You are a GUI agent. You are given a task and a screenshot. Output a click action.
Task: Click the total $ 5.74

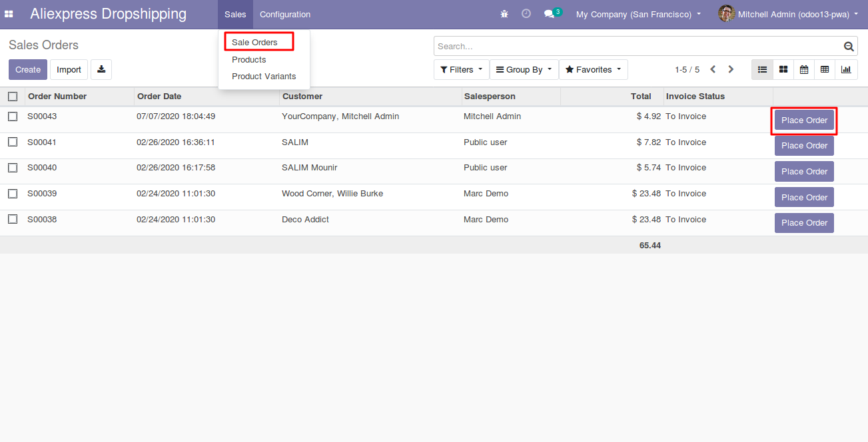[x=649, y=168]
